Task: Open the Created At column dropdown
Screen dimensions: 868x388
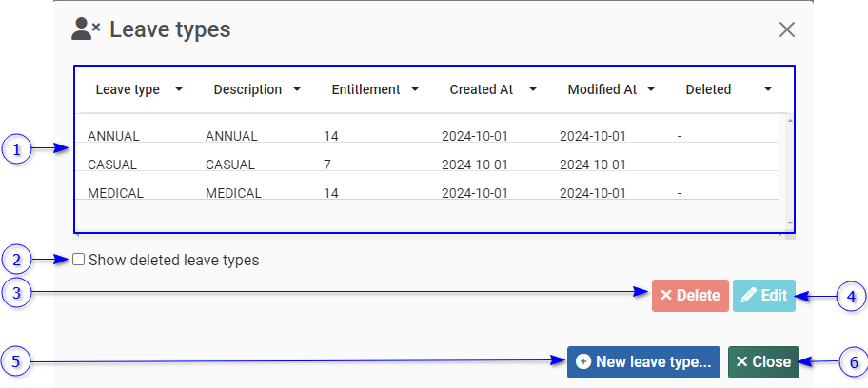Action: [x=533, y=89]
